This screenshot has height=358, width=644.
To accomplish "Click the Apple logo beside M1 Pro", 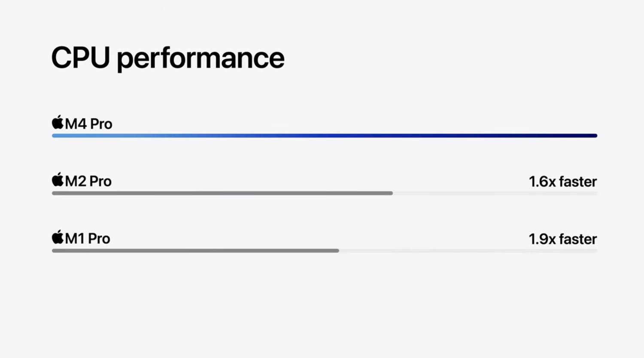I will click(58, 237).
